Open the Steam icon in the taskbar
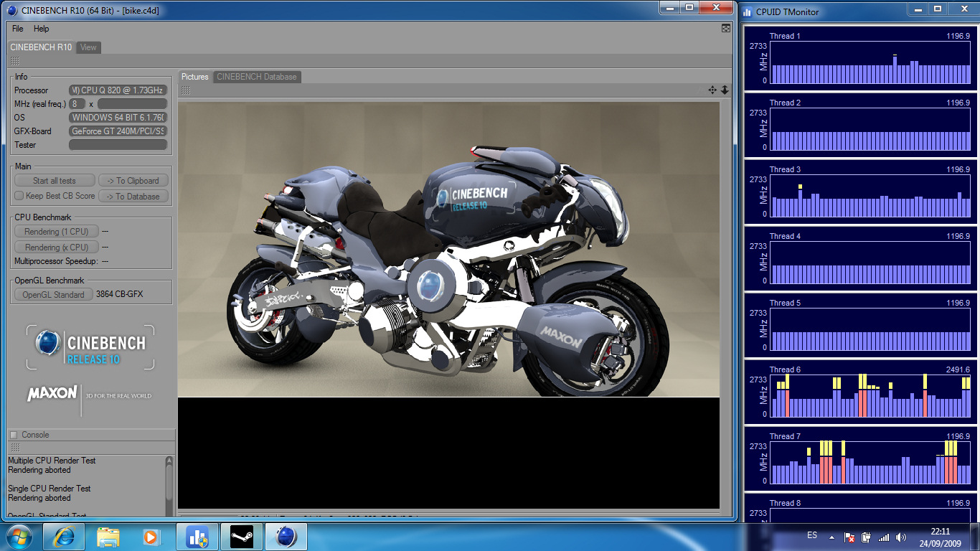This screenshot has height=551, width=980. [241, 537]
